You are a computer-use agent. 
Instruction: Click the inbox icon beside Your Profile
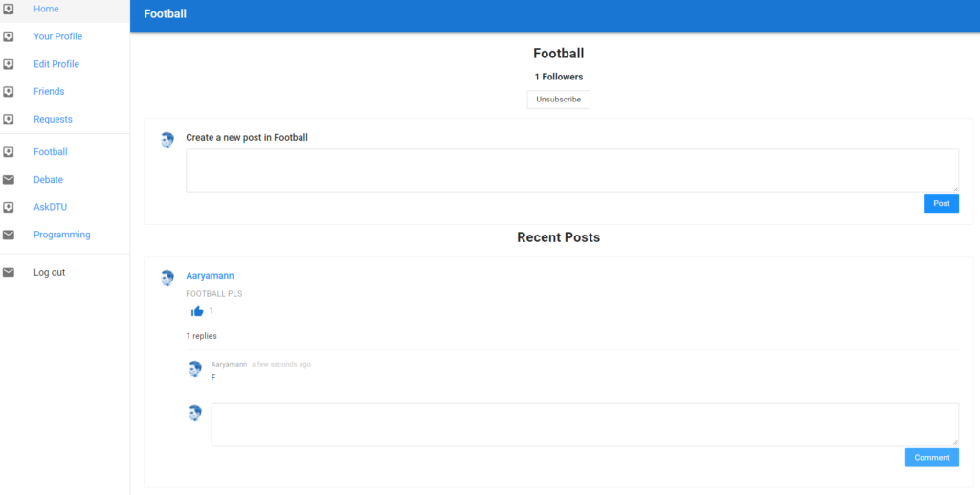[8, 36]
